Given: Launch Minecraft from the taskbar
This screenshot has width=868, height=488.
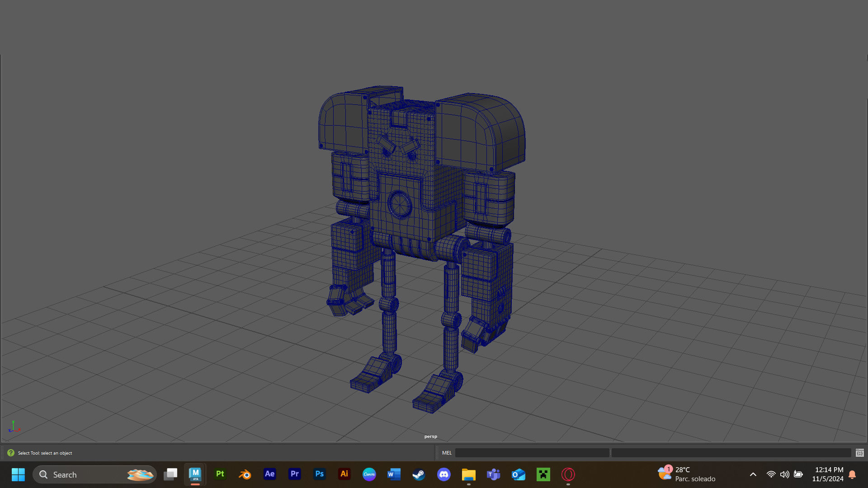Looking at the screenshot, I should [x=543, y=474].
